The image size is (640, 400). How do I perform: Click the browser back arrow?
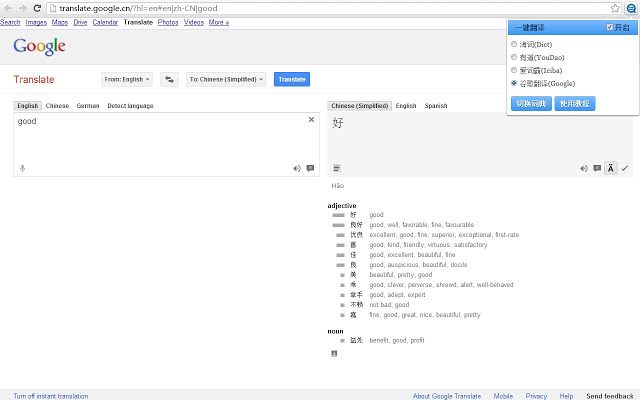(8, 8)
